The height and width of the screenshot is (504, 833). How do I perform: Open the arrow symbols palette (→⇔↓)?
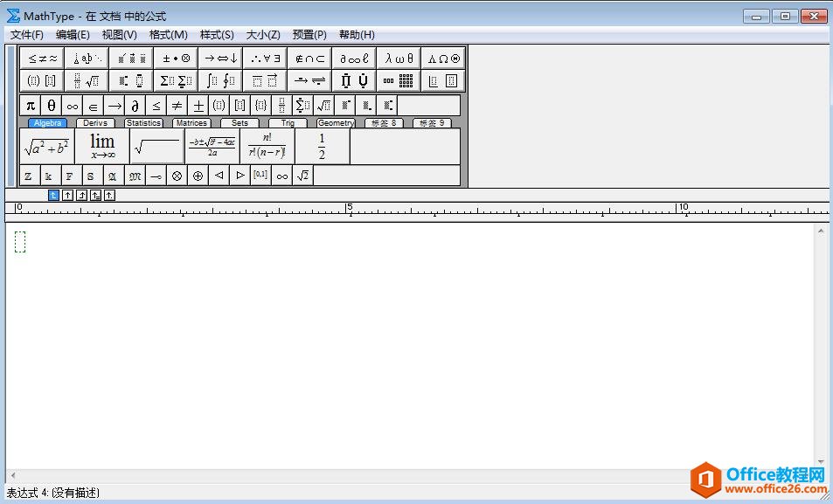click(x=220, y=58)
